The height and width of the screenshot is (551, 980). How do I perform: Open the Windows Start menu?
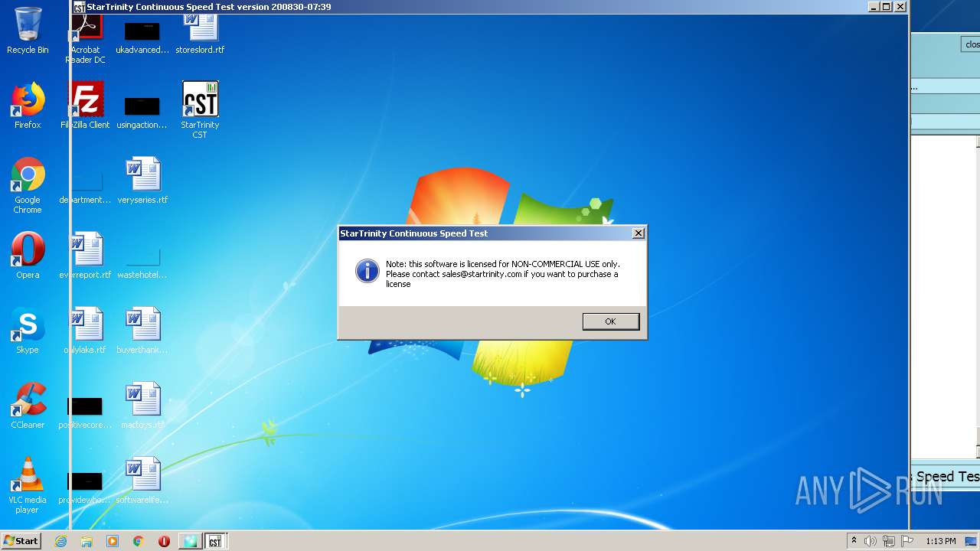21,541
